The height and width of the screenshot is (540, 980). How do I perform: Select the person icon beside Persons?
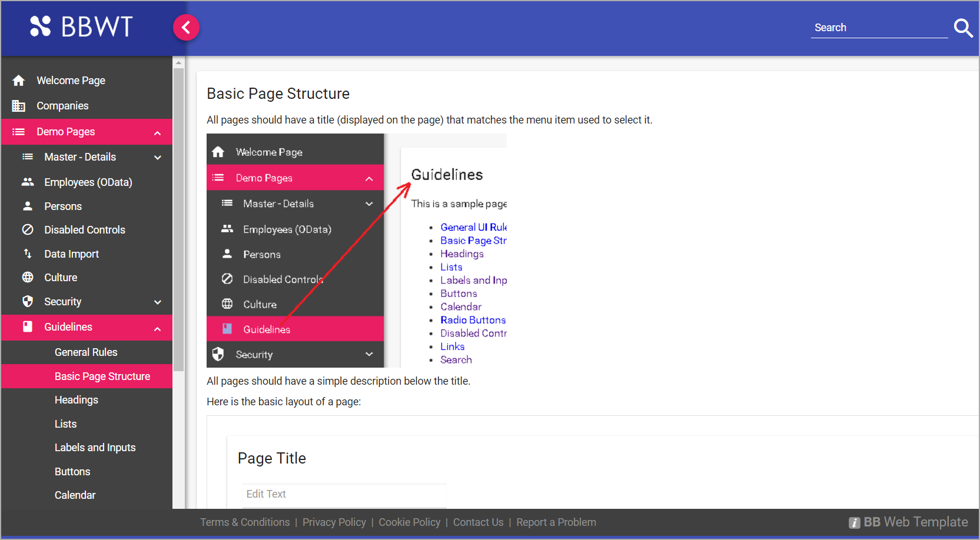coord(28,206)
